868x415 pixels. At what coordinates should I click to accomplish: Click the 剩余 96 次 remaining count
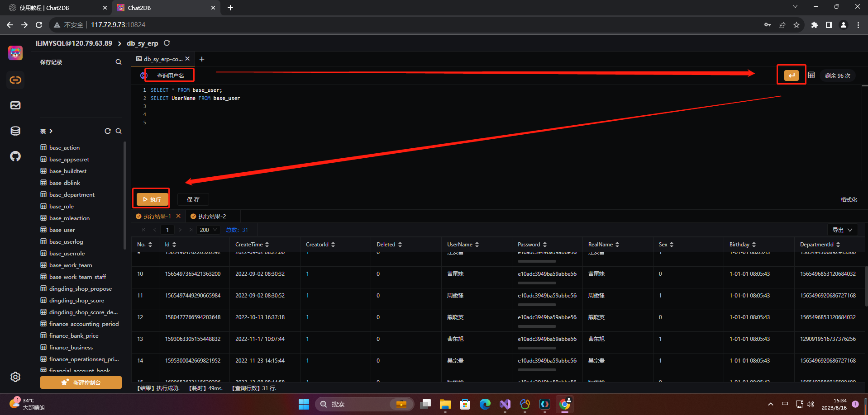click(837, 75)
